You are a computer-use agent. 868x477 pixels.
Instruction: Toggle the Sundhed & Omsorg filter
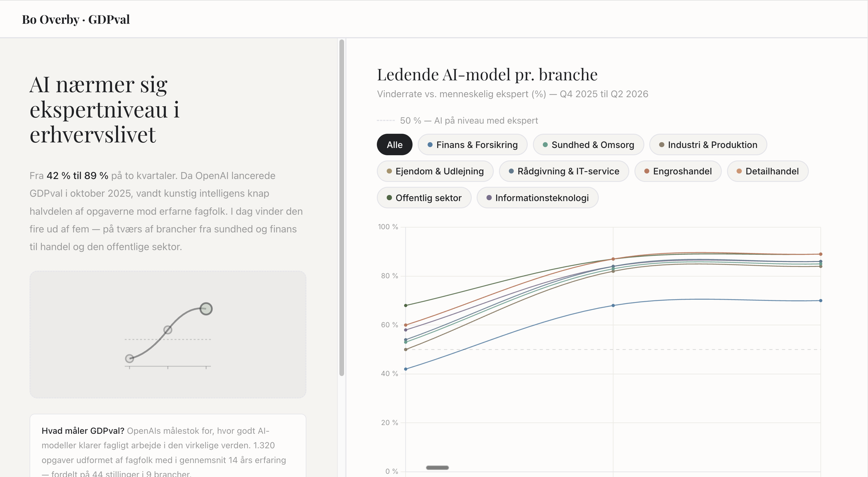[588, 144]
